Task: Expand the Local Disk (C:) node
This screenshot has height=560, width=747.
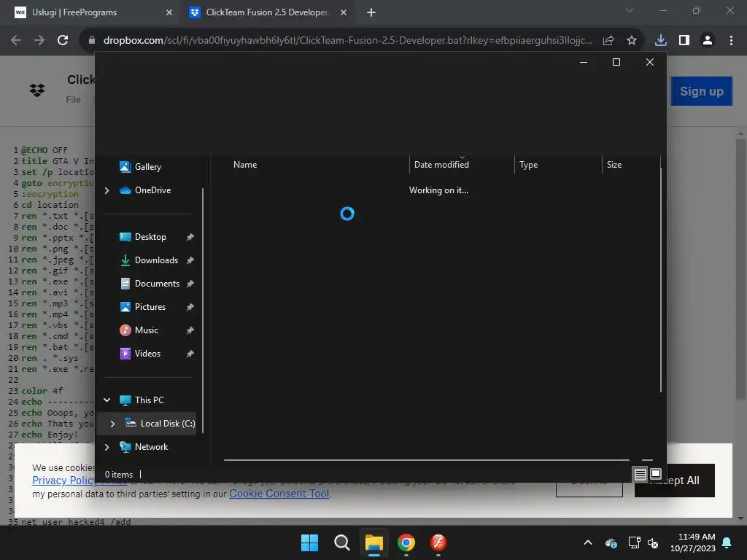Action: tap(112, 424)
